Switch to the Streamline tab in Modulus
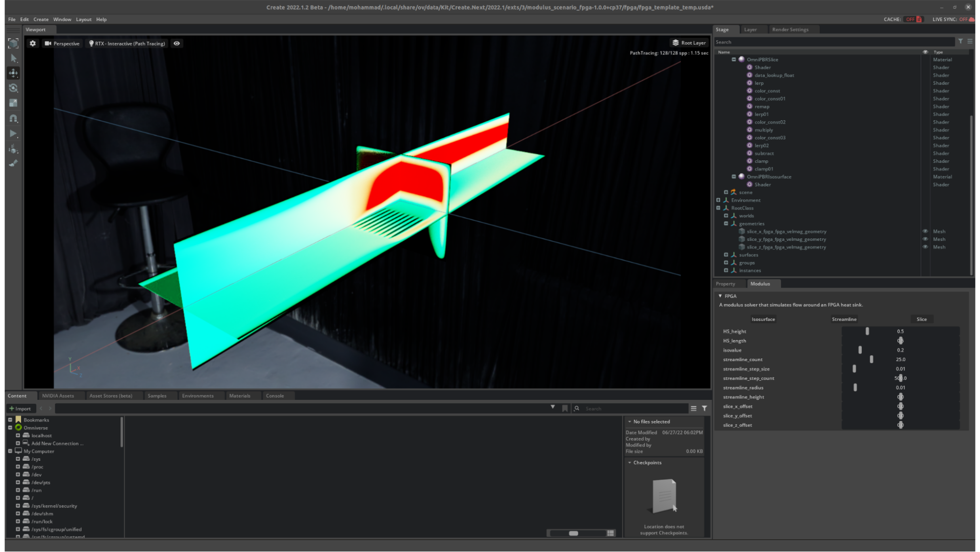This screenshot has height=552, width=980. pos(843,319)
